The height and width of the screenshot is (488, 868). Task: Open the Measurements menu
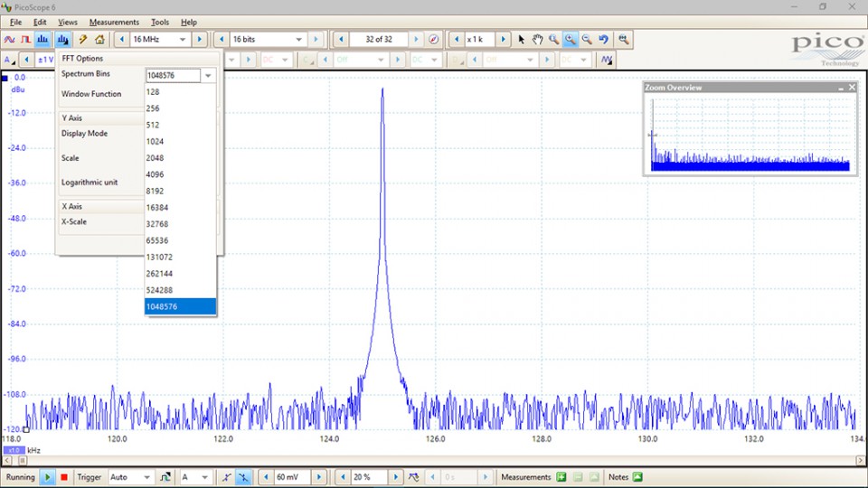click(114, 22)
